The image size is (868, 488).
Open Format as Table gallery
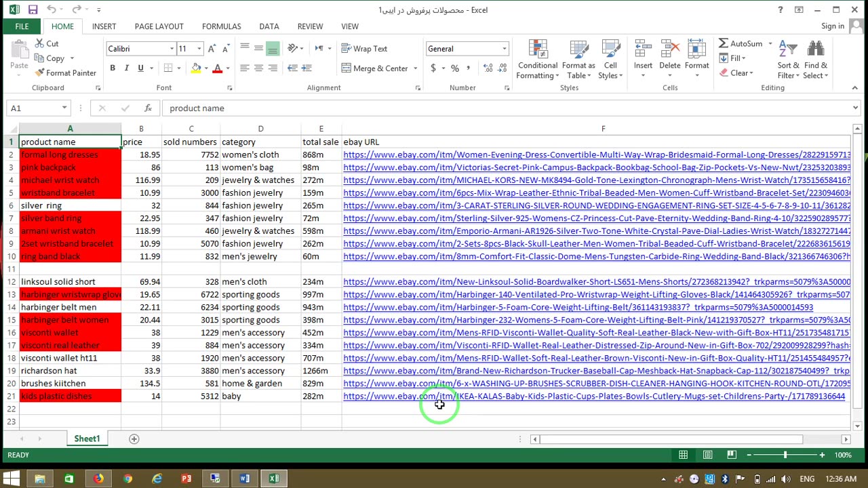click(x=578, y=60)
